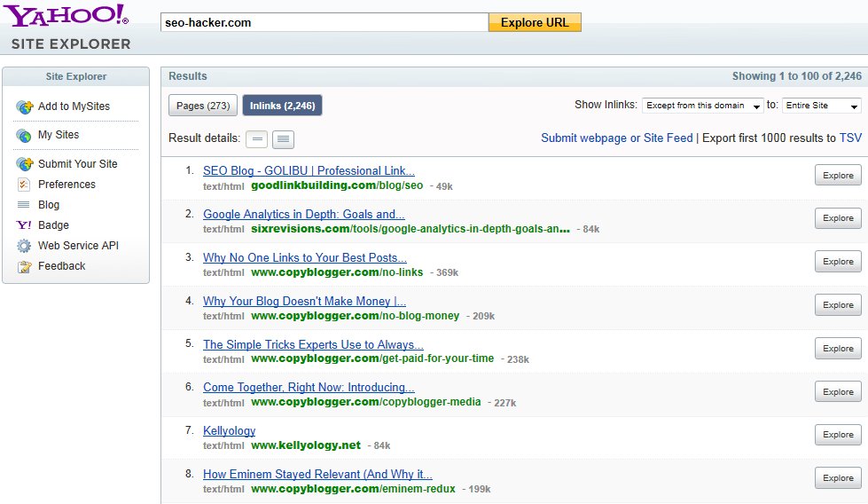The height and width of the screenshot is (504, 868).
Task: Open the Kellyology result link
Action: point(229,430)
